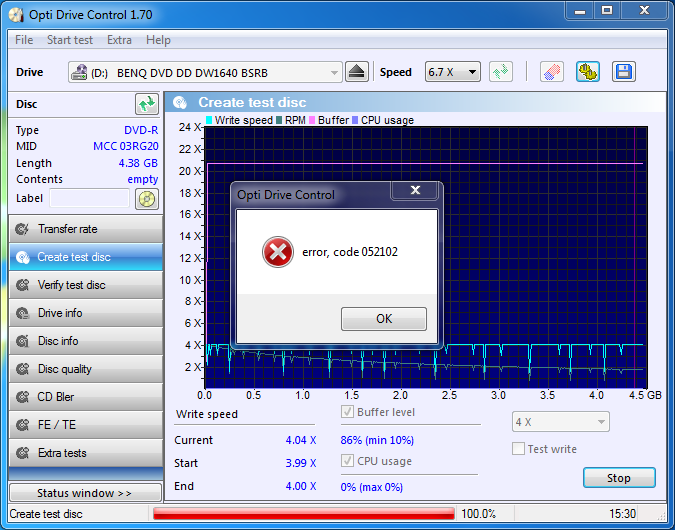Image resolution: width=675 pixels, height=530 pixels.
Task: Click the 100.0% progress text
Action: (478, 514)
